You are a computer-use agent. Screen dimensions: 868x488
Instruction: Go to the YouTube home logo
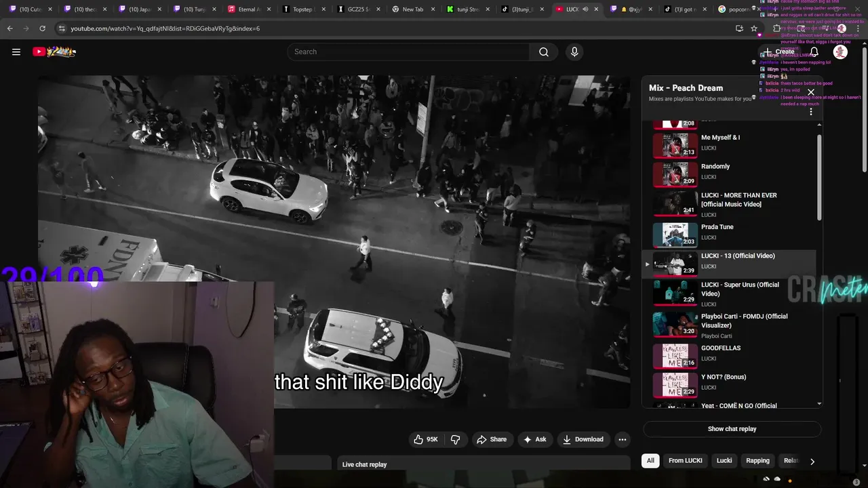pyautogui.click(x=54, y=52)
